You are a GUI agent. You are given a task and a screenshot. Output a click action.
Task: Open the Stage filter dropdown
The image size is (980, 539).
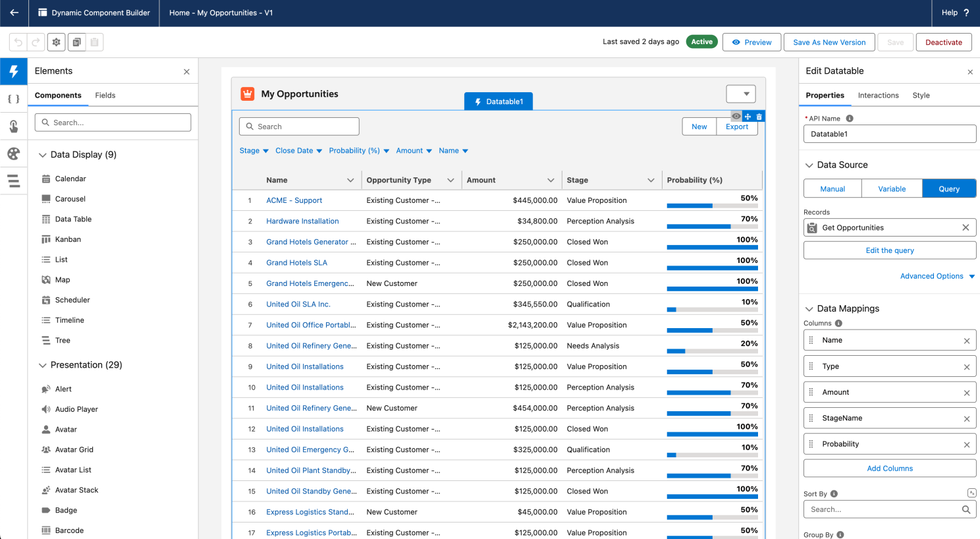254,151
